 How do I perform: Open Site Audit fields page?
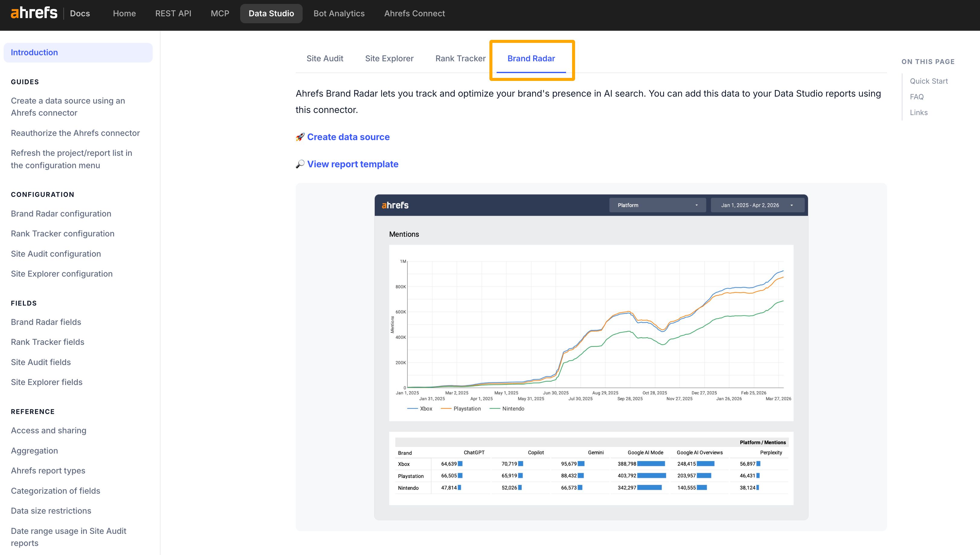click(x=41, y=362)
